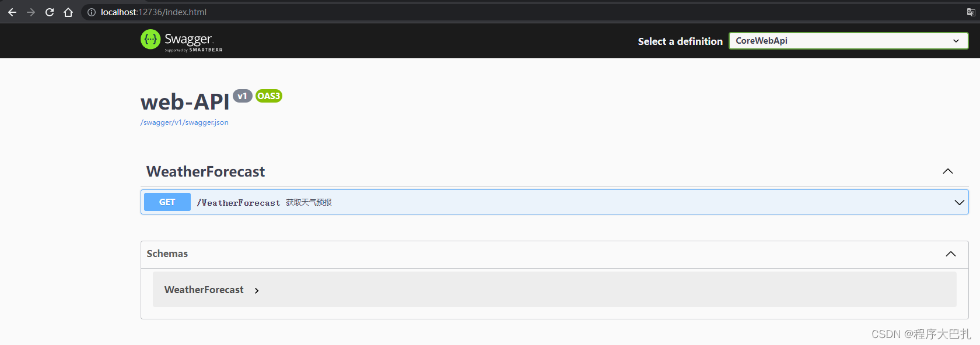Open the CoreWebApi definition dropdown

tap(848, 41)
